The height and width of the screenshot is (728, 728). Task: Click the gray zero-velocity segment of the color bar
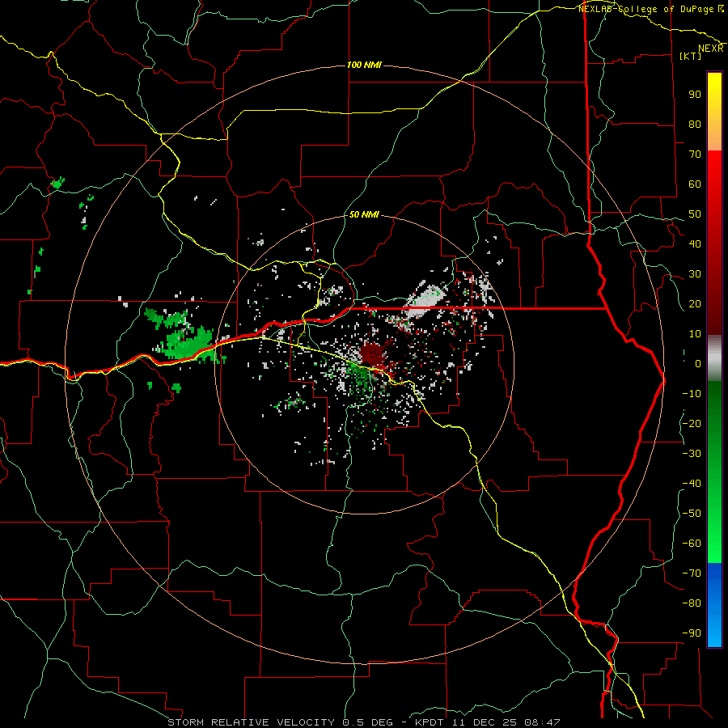[x=714, y=358]
